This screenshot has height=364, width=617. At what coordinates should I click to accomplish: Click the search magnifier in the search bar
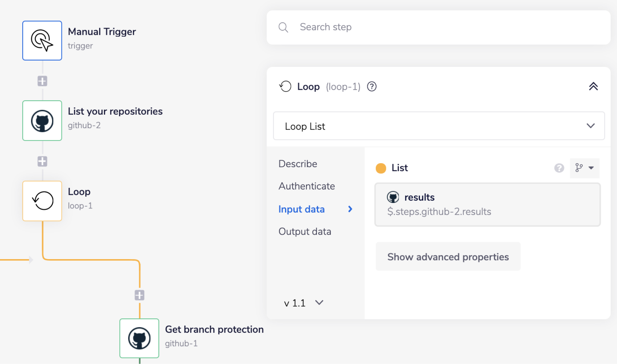pyautogui.click(x=284, y=27)
